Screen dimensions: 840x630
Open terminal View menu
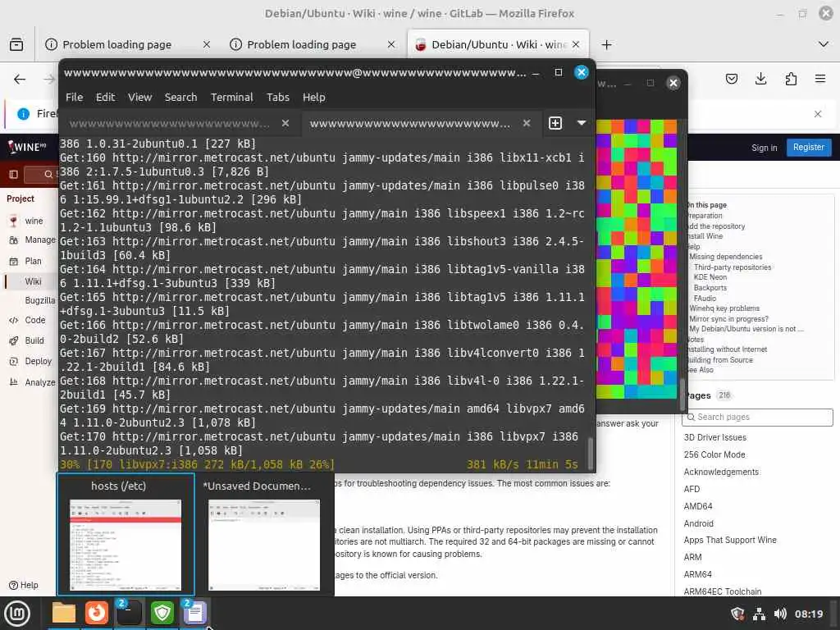139,97
